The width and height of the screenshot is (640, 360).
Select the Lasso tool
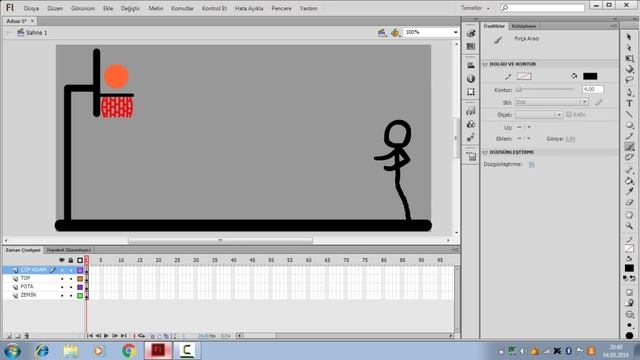629,80
